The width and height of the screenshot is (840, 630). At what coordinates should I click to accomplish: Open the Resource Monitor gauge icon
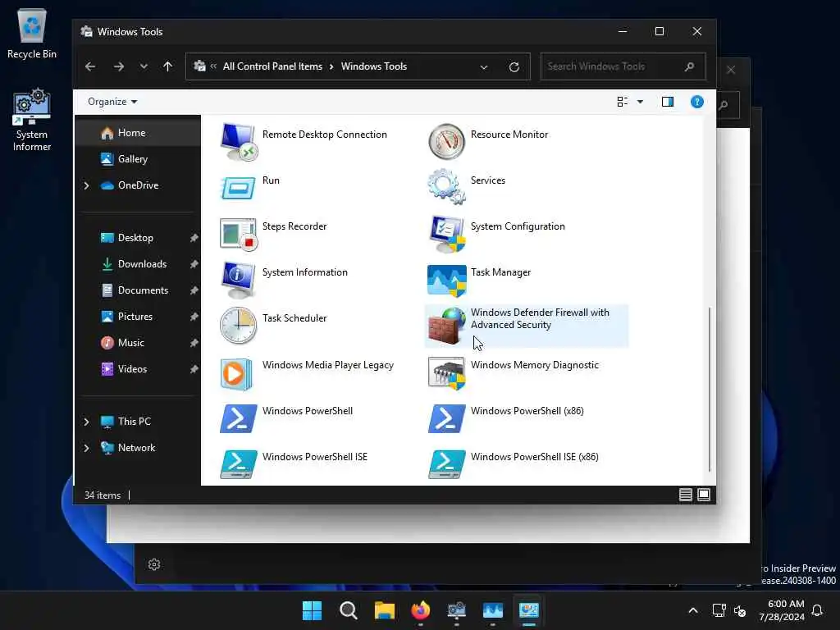pyautogui.click(x=446, y=141)
